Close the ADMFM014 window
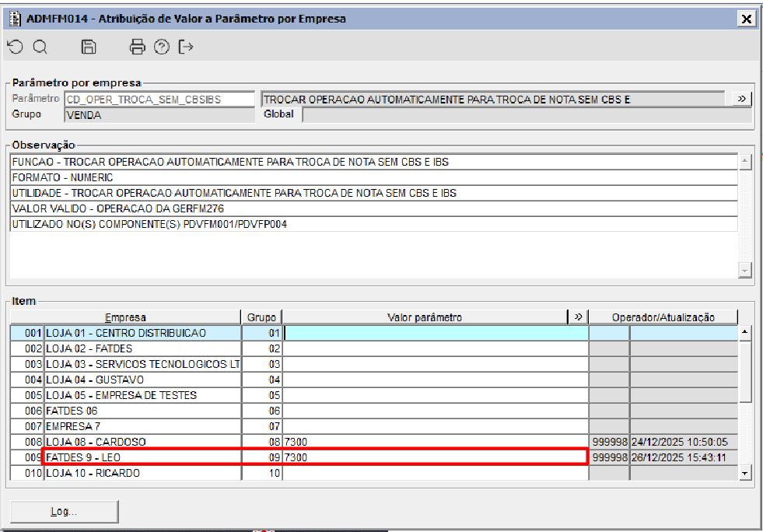This screenshot has width=763, height=532. pyautogui.click(x=747, y=19)
